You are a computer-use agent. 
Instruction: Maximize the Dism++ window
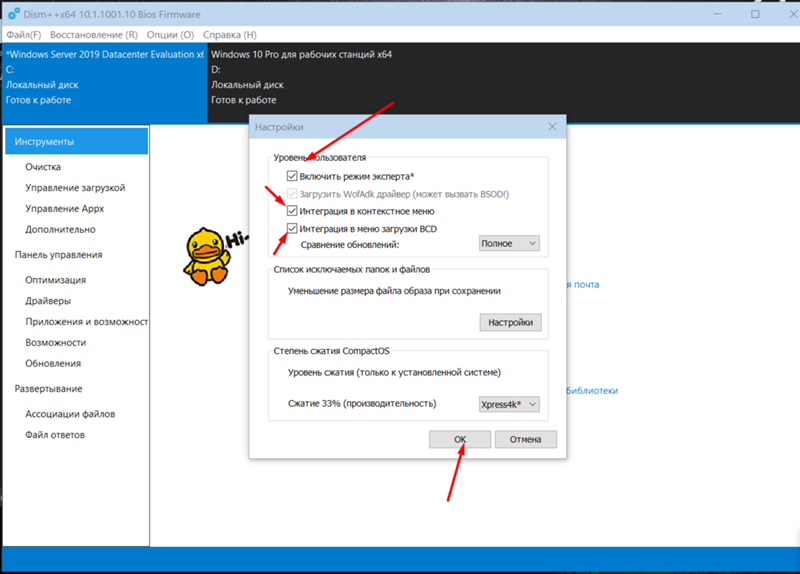tap(755, 14)
